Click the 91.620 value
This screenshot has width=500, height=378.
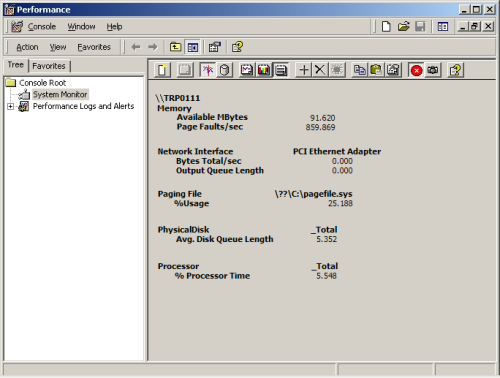click(x=322, y=118)
